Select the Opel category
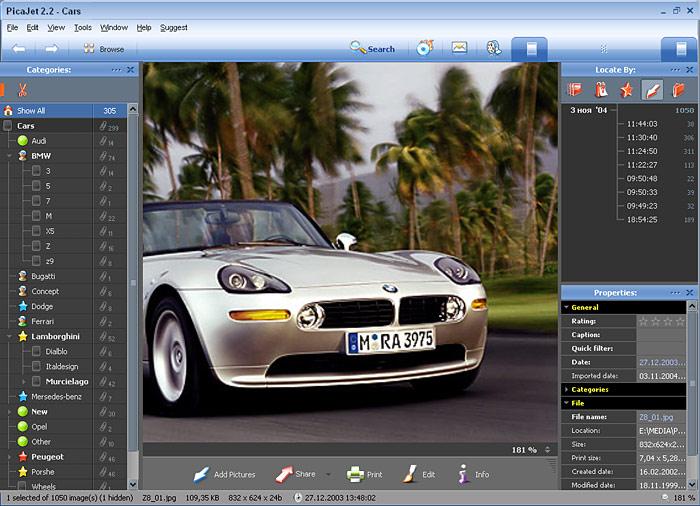The image size is (700, 506). pos(39,427)
